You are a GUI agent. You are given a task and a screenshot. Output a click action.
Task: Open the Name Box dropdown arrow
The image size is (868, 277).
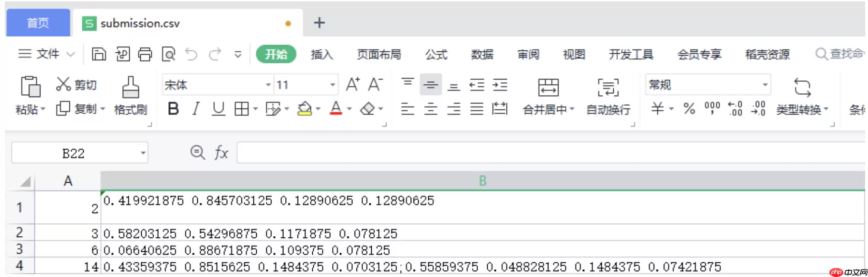coord(143,153)
